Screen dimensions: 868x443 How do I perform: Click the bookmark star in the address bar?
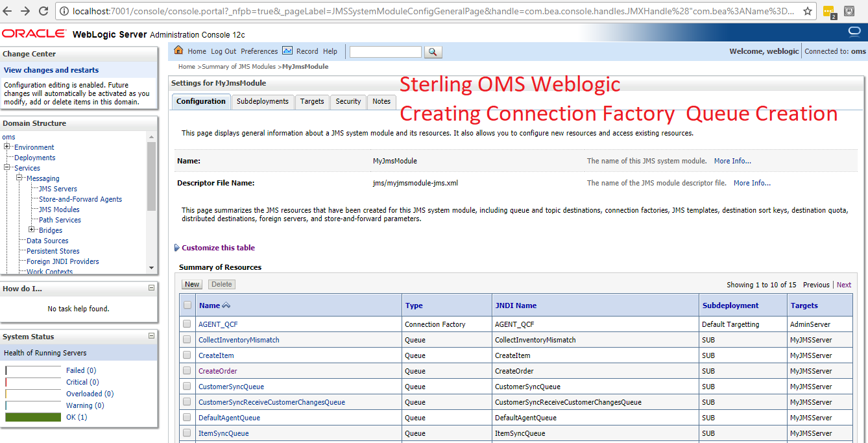pos(806,10)
